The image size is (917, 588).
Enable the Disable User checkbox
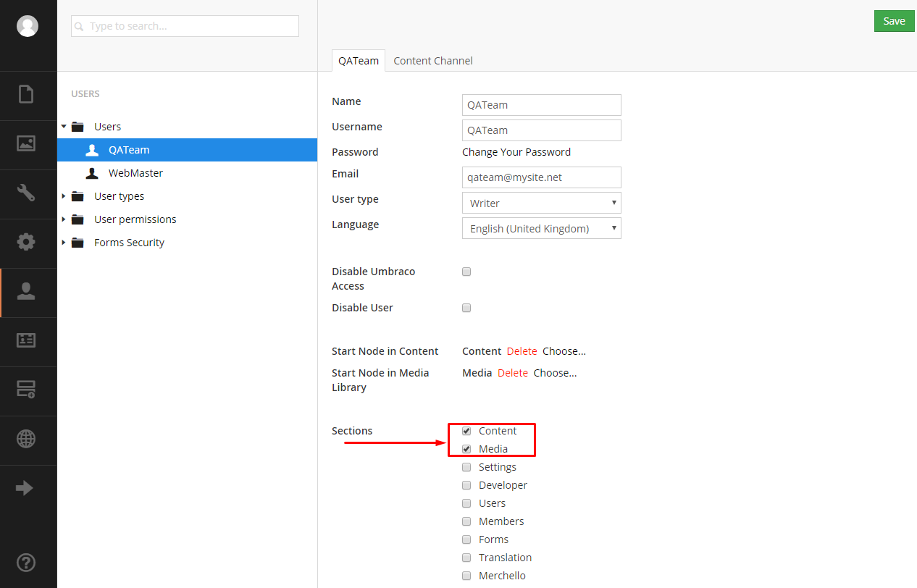(x=466, y=308)
